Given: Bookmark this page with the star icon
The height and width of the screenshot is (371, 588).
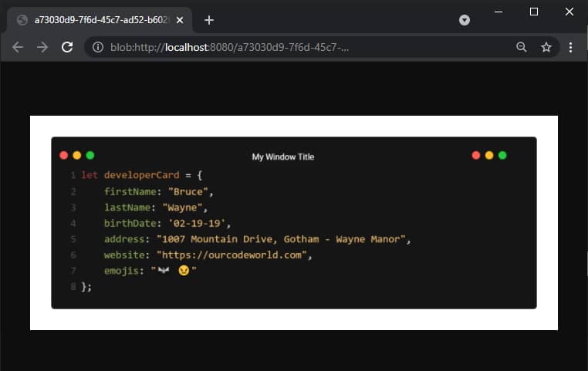Looking at the screenshot, I should point(546,47).
